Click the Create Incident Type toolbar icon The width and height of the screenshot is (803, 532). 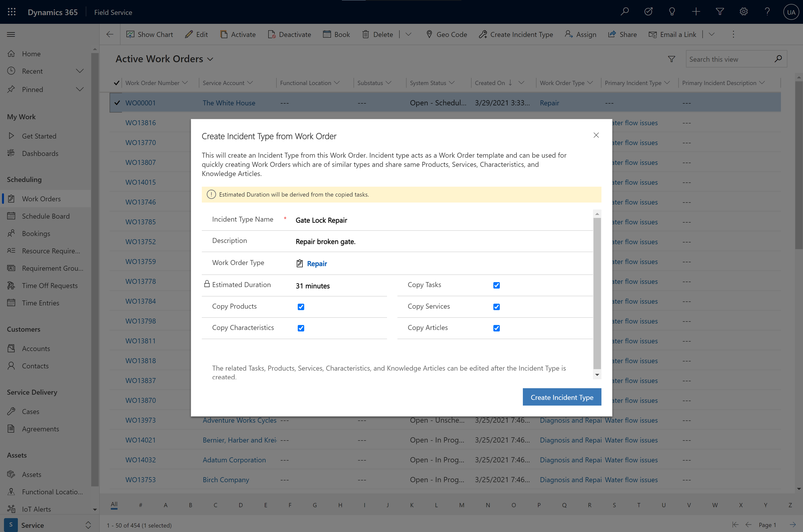(515, 34)
